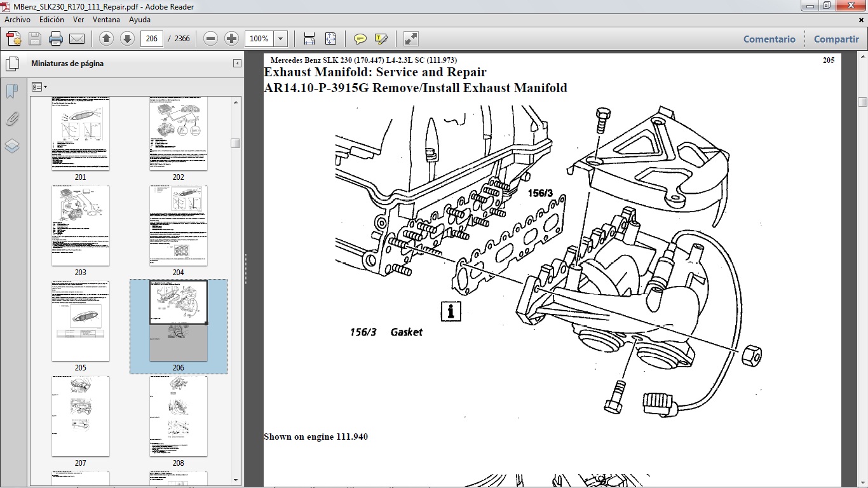Click the document vertical scrollbar thumb
Screen dimensions: 868x488
coord(862,102)
